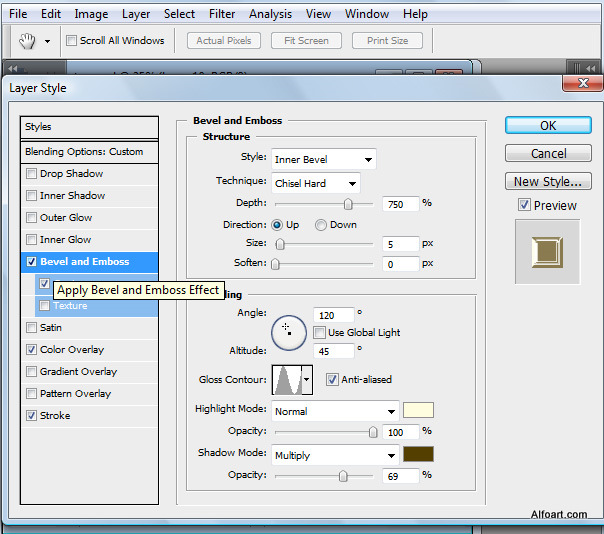Open the bevel Style dropdown

[323, 159]
